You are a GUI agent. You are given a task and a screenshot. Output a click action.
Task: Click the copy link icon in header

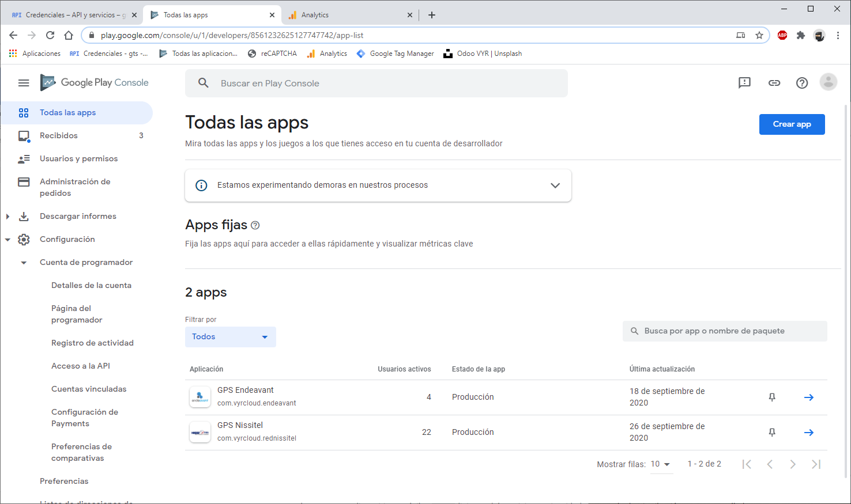pyautogui.click(x=774, y=83)
